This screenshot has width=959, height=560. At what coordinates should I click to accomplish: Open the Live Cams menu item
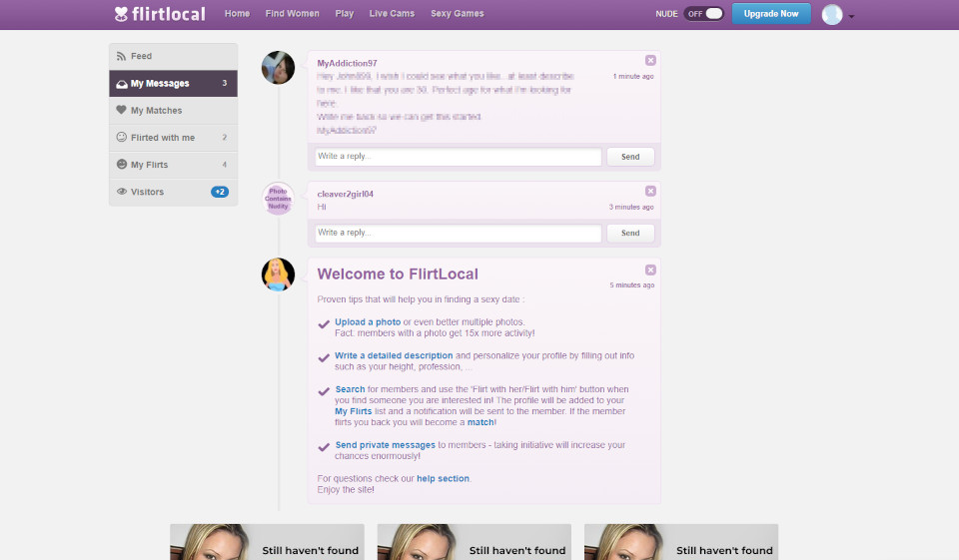pos(392,14)
